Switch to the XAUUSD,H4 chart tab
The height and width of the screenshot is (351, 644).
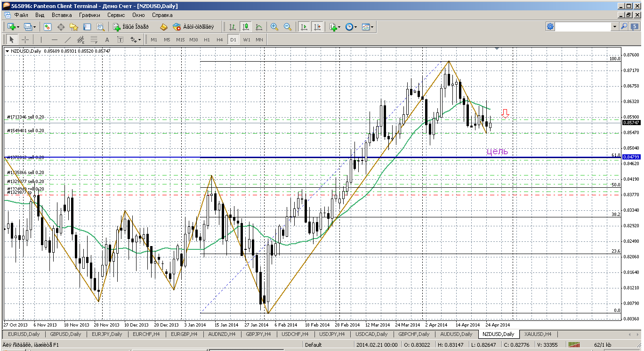pyautogui.click(x=538, y=334)
